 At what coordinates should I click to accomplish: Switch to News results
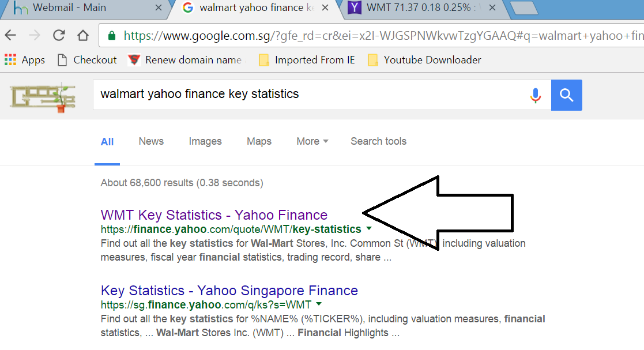click(x=151, y=141)
